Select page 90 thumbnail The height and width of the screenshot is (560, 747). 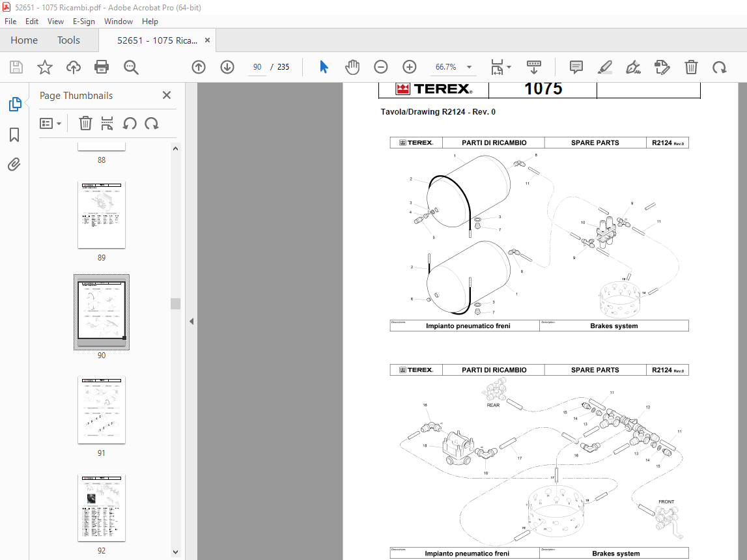tap(102, 312)
